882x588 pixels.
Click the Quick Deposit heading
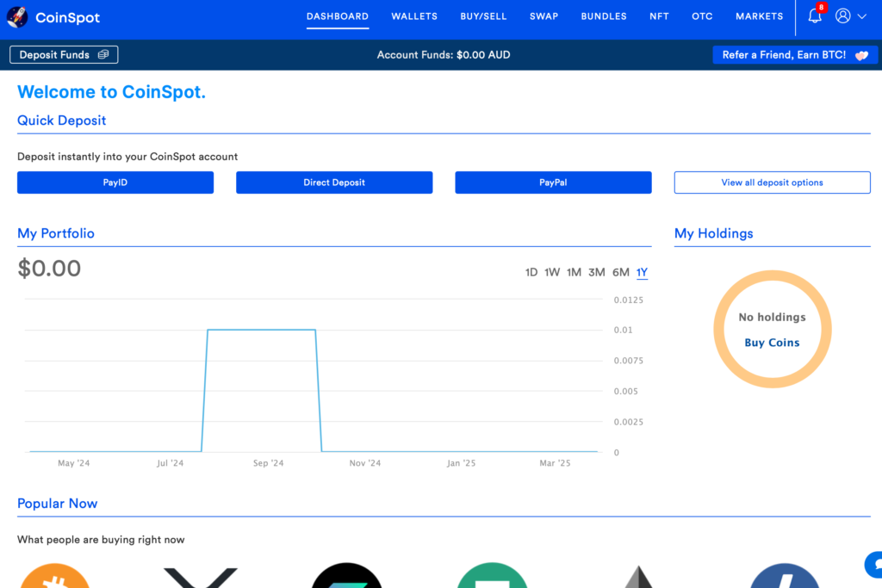(61, 121)
